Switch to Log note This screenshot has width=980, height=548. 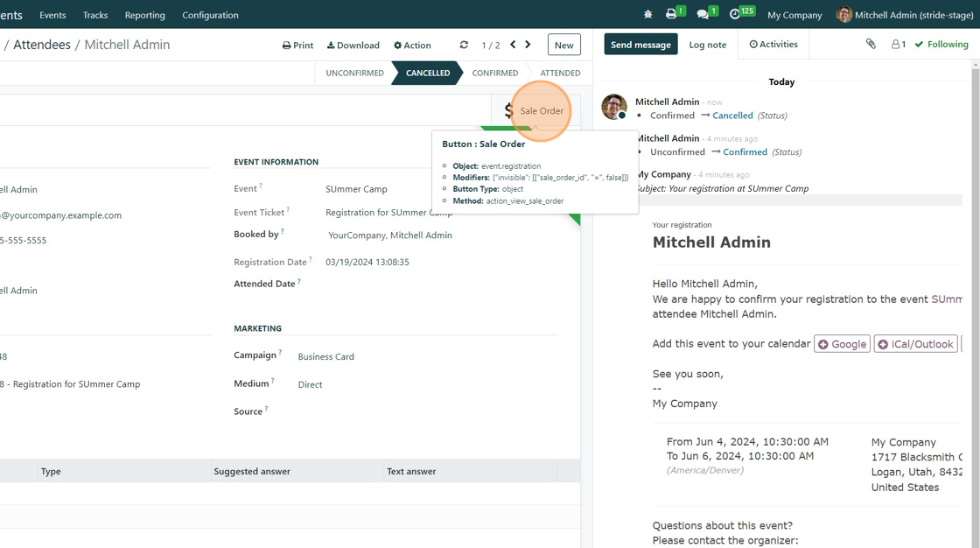[x=708, y=45]
